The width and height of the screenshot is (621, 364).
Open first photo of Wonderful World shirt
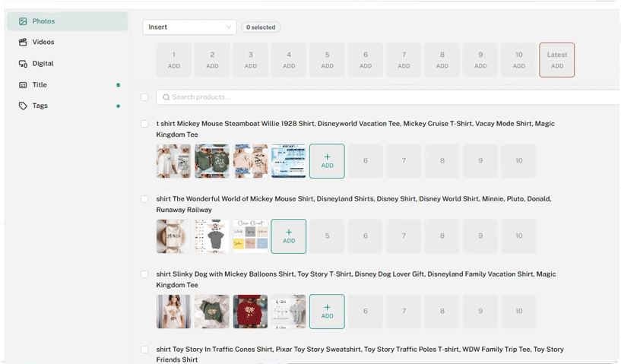coord(173,236)
